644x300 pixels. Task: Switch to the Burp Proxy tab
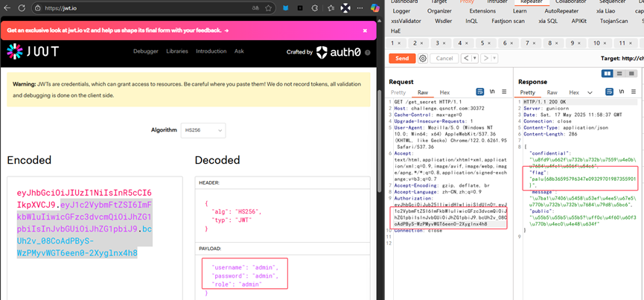pyautogui.click(x=467, y=1)
